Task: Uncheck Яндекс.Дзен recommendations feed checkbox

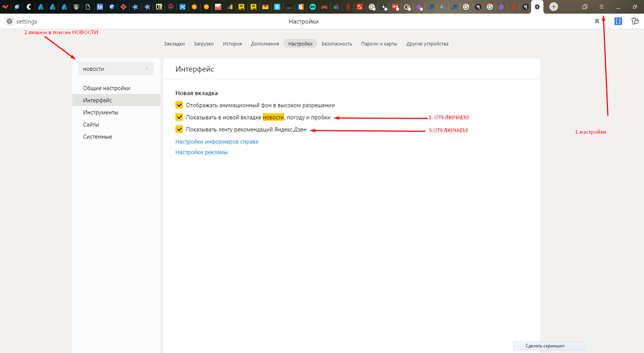Action: point(179,129)
